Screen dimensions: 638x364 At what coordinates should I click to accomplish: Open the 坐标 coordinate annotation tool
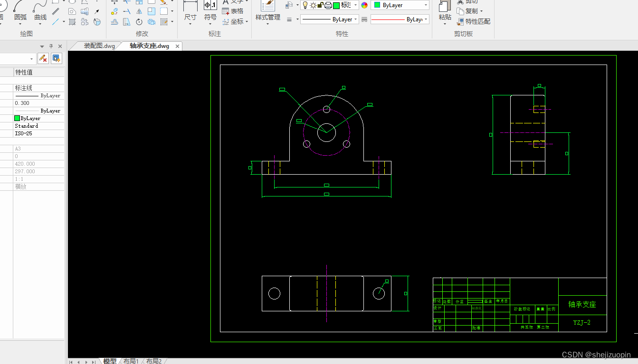click(234, 22)
